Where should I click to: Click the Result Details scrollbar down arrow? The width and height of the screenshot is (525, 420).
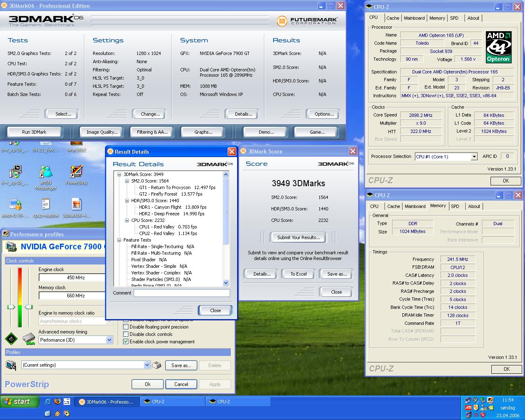(226, 283)
